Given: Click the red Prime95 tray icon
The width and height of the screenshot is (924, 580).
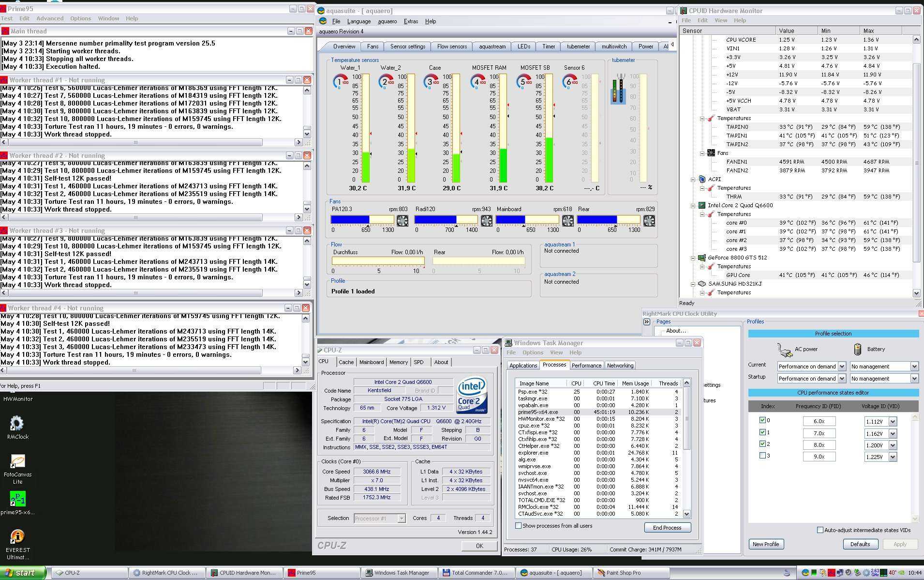Looking at the screenshot, I should coord(831,573).
